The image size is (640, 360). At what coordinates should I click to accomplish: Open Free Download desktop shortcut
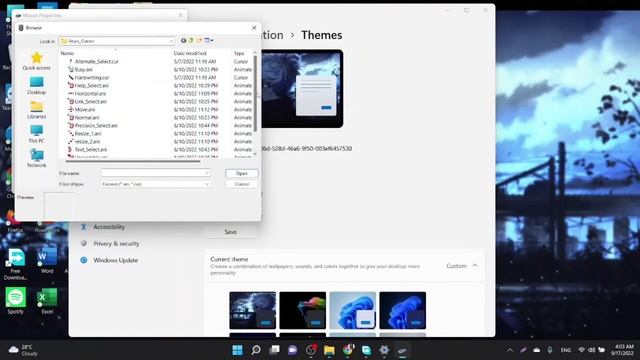pyautogui.click(x=16, y=264)
